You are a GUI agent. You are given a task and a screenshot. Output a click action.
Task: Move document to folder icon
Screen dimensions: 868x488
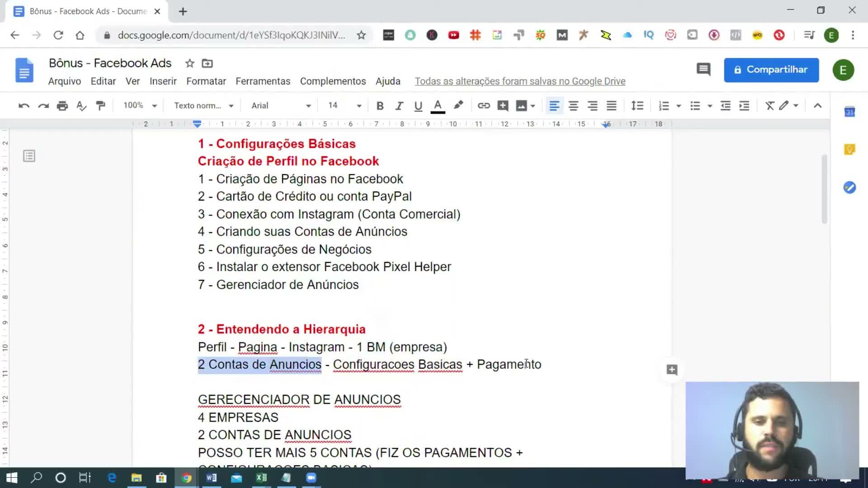(207, 63)
